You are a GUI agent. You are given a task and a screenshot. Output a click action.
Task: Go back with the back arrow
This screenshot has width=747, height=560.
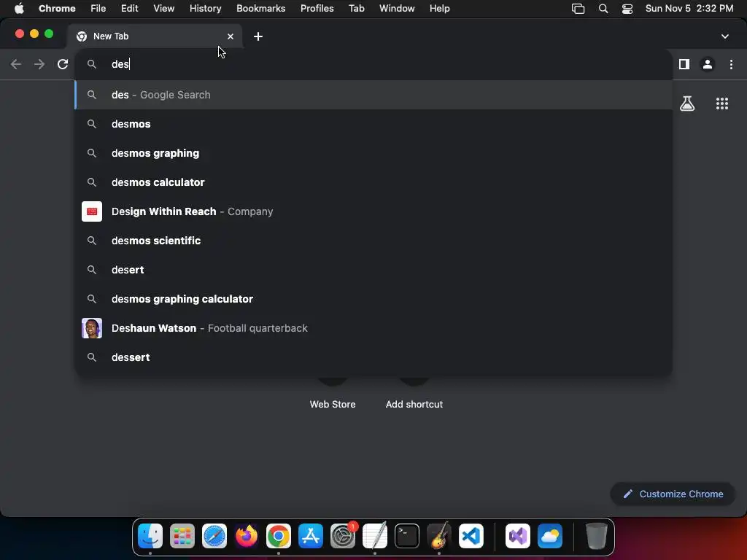[x=16, y=64]
